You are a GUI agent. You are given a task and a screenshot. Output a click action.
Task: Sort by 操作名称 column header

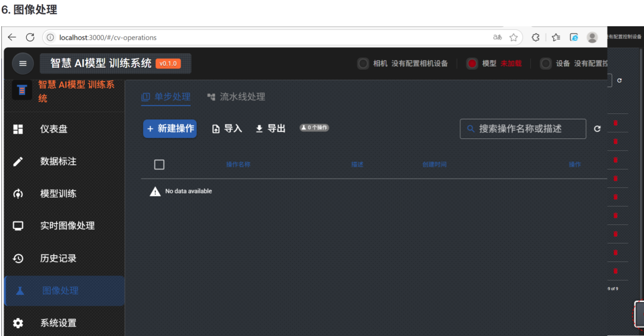pos(238,165)
